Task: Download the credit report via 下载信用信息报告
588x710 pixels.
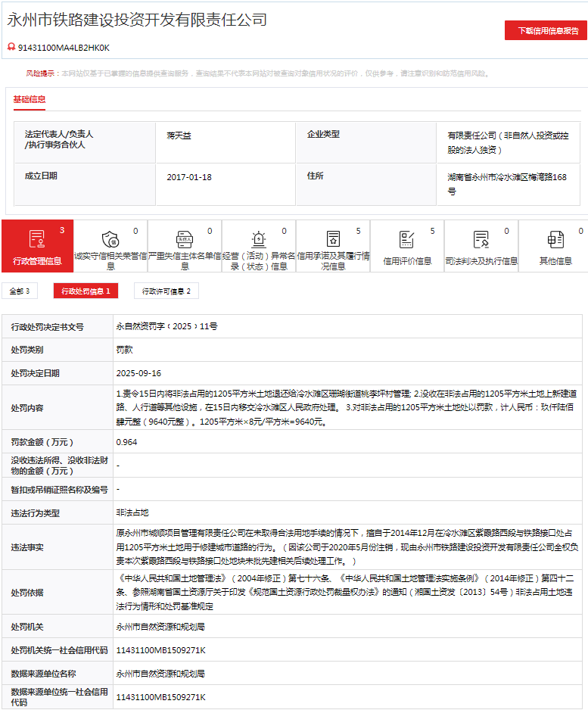Action: click(548, 31)
